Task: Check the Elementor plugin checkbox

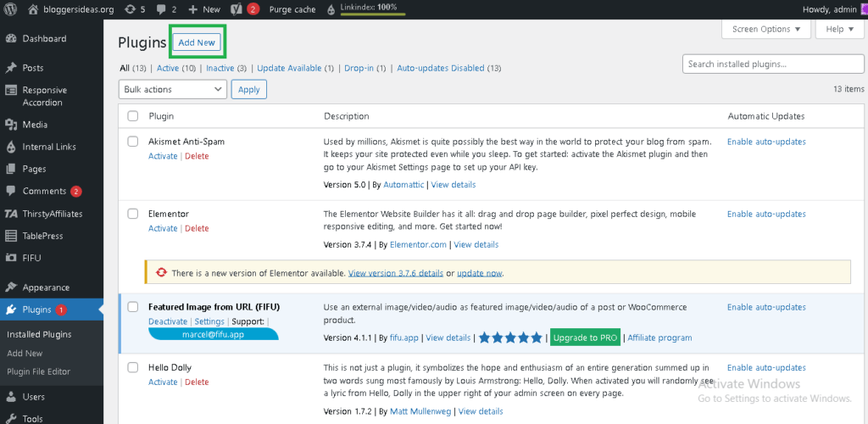Action: coord(133,214)
